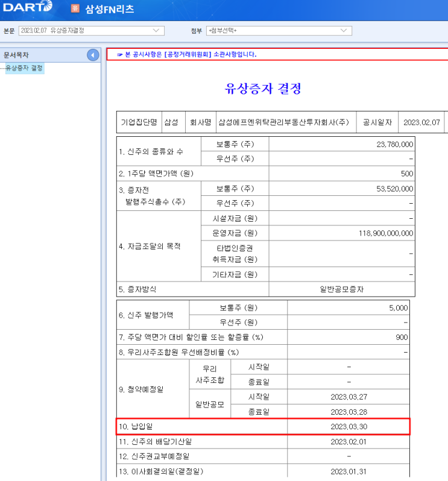Click the 삼성FN리츠 company name header
Viewport: 448px width, 481px height.
110,9
